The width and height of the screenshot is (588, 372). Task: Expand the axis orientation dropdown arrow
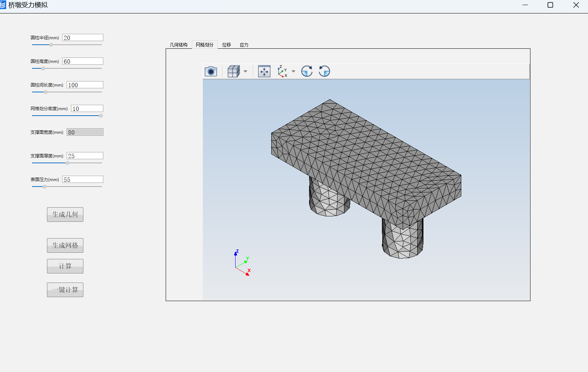pyautogui.click(x=293, y=71)
